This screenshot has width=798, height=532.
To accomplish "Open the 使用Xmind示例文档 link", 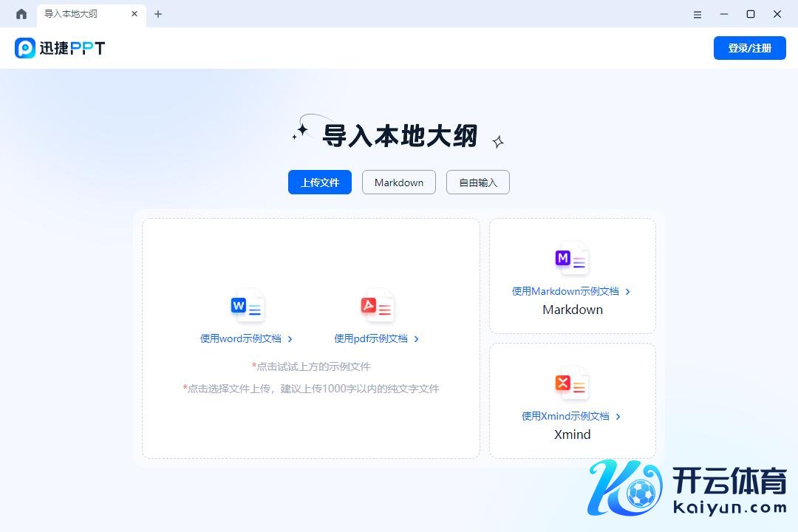I will pos(565,416).
